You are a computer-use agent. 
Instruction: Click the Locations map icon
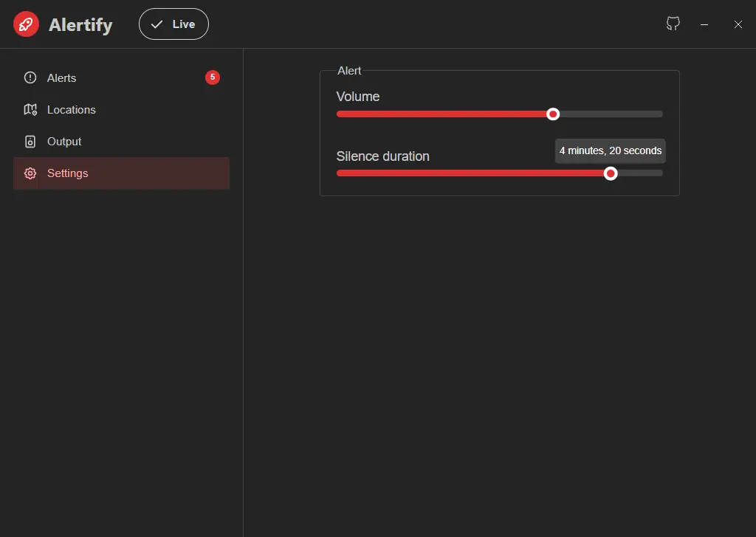[x=30, y=109]
